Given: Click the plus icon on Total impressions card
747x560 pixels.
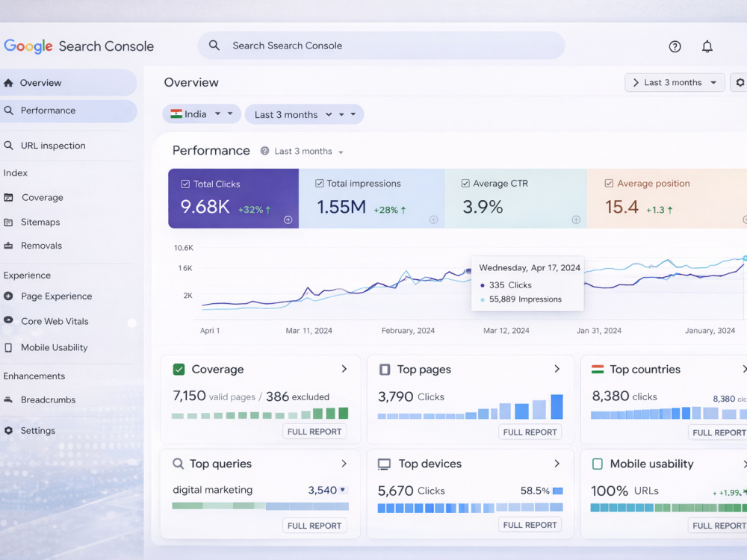Looking at the screenshot, I should [433, 220].
